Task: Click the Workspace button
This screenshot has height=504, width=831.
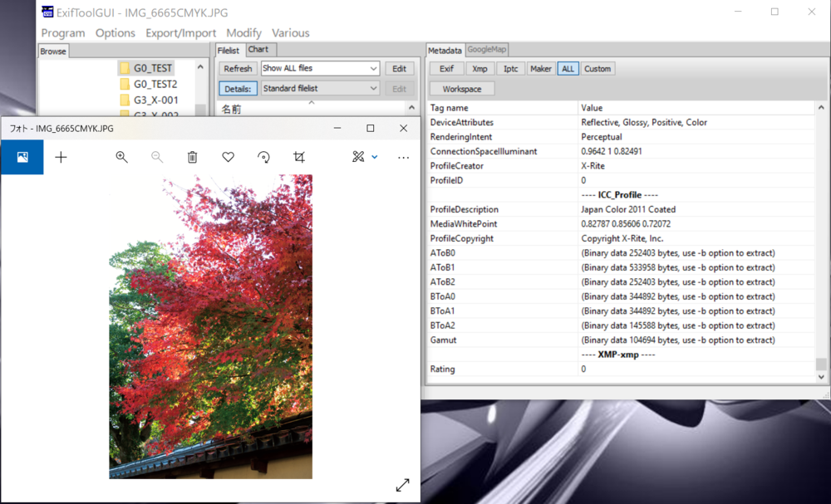Action: pyautogui.click(x=462, y=88)
